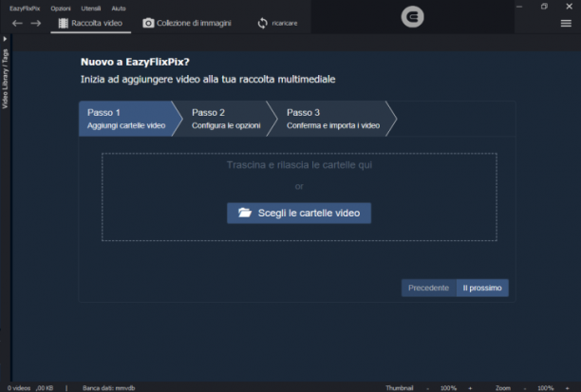This screenshot has height=392, width=581.
Task: Open the Aiuto menu
Action: tap(119, 9)
